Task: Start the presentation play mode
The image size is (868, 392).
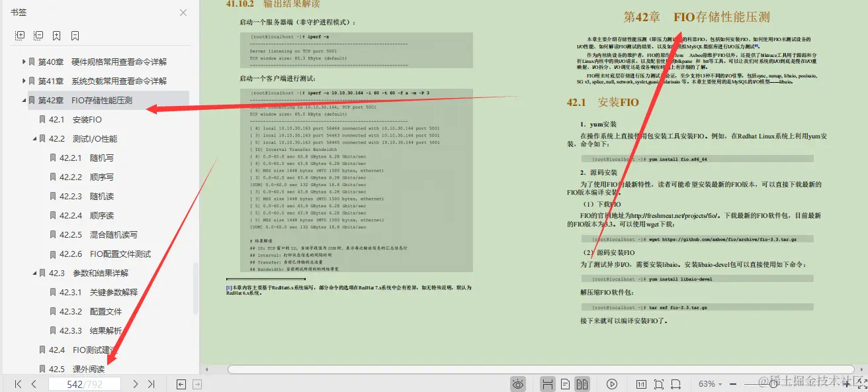Action: (612, 383)
